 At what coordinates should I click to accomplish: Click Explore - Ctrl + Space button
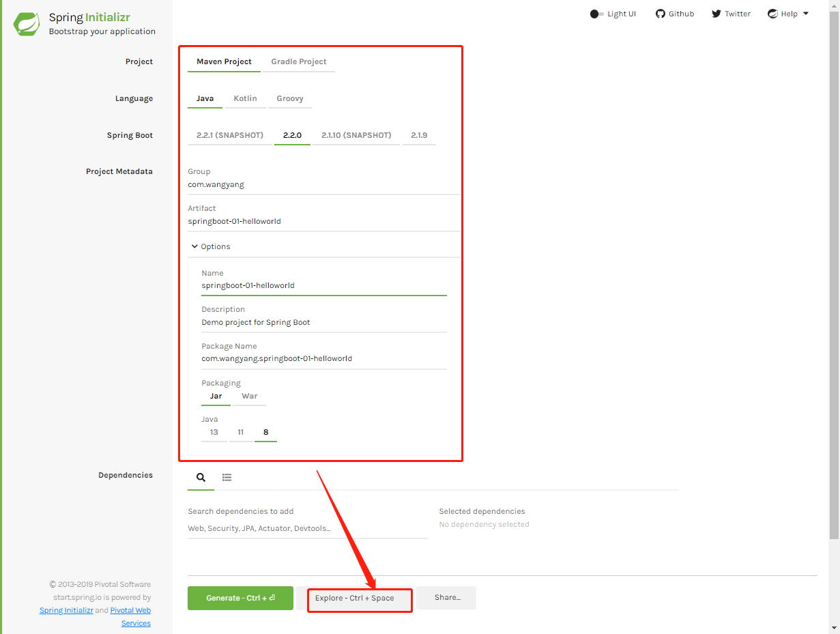coord(355,598)
